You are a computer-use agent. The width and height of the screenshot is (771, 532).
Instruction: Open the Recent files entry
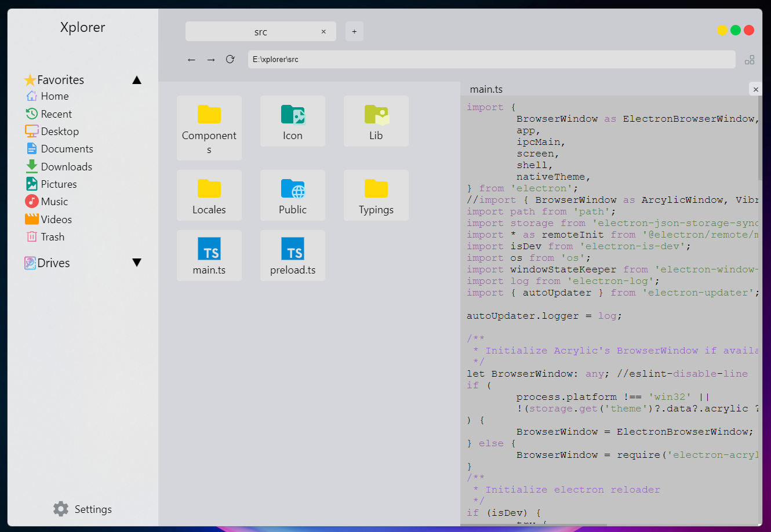click(49, 114)
